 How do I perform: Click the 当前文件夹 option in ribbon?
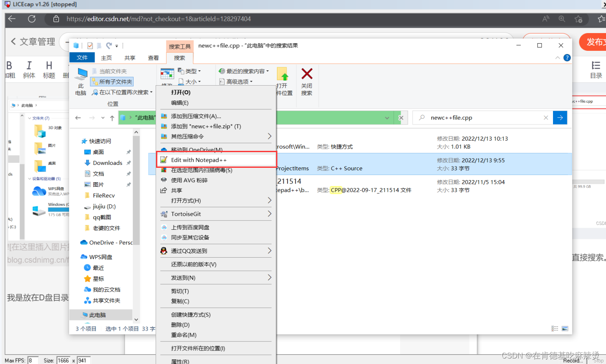109,71
